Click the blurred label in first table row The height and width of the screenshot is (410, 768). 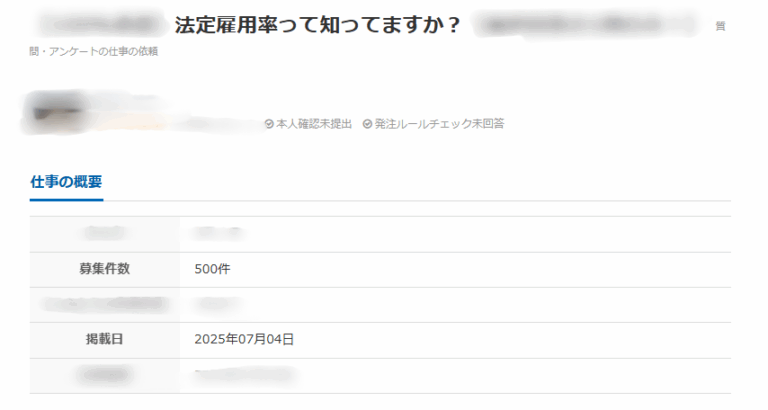(104, 234)
